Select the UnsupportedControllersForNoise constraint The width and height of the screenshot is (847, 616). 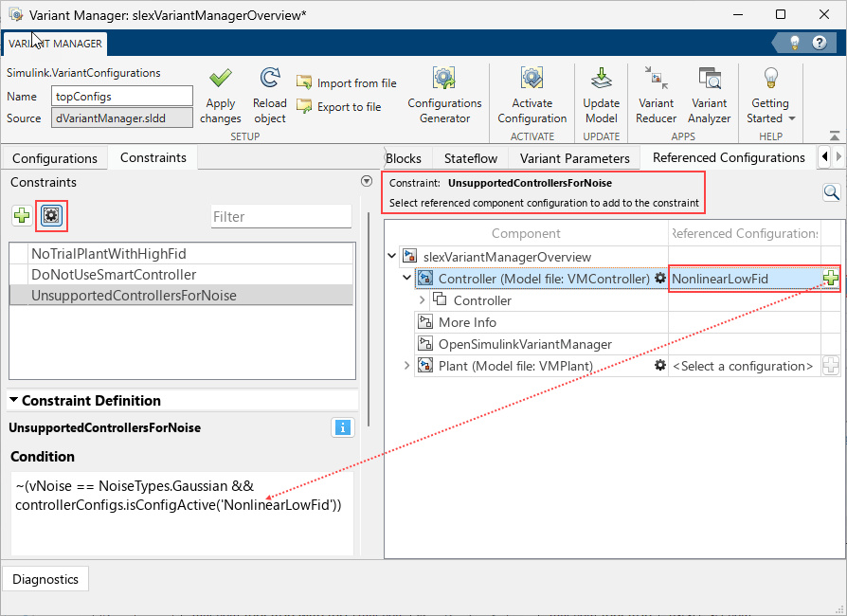point(182,296)
